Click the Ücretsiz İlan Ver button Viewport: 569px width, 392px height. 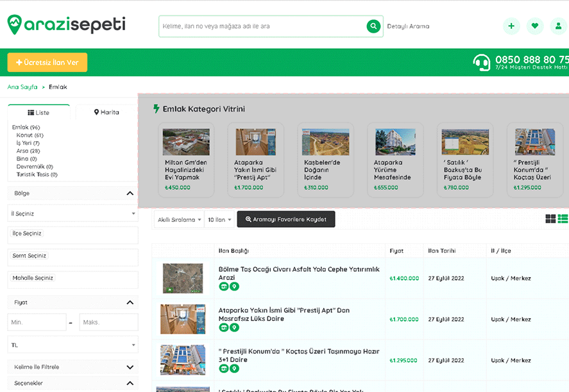coord(47,62)
